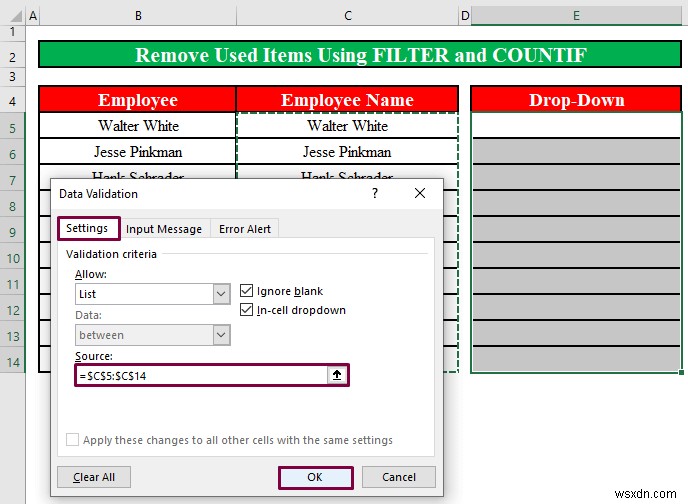Image resolution: width=688 pixels, height=504 pixels.
Task: Click the Drop-Down header cell
Action: (576, 100)
